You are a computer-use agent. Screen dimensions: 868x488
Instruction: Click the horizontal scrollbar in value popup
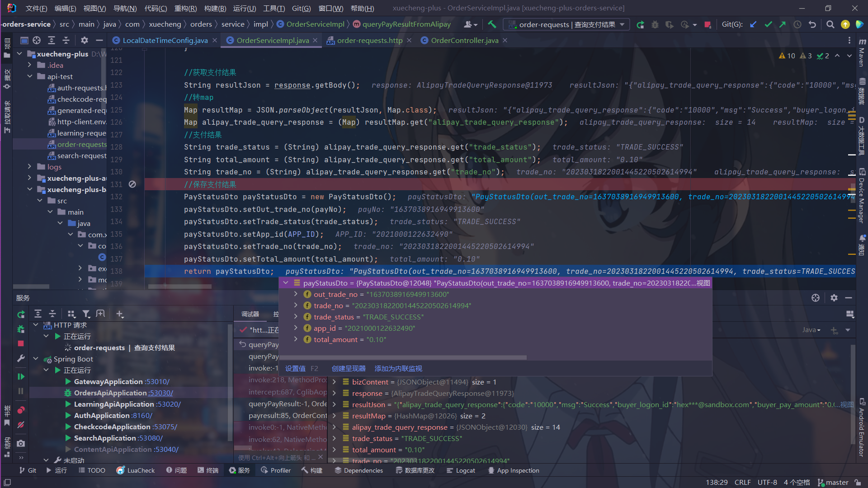coord(402,357)
